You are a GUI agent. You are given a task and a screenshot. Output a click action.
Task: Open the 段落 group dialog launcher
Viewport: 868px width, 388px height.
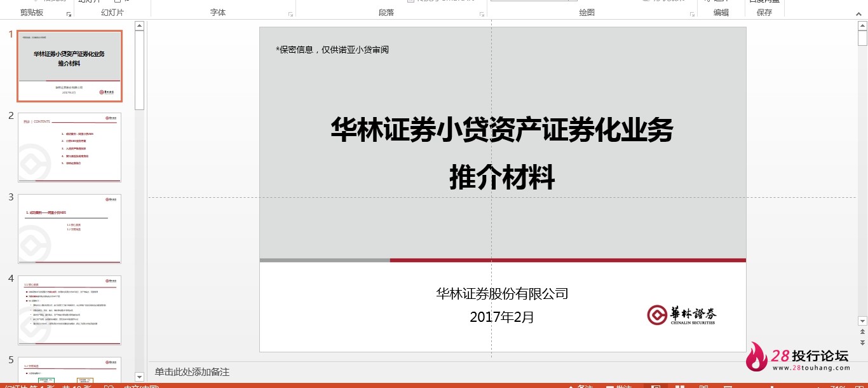482,14
